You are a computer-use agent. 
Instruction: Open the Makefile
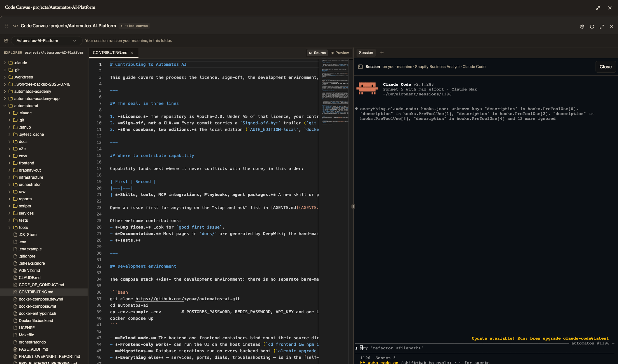(44, 335)
